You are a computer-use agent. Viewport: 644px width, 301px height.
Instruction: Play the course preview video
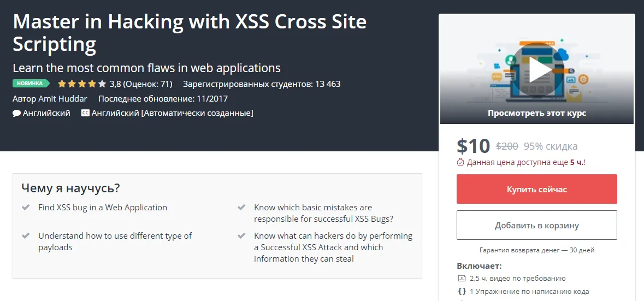[x=536, y=69]
